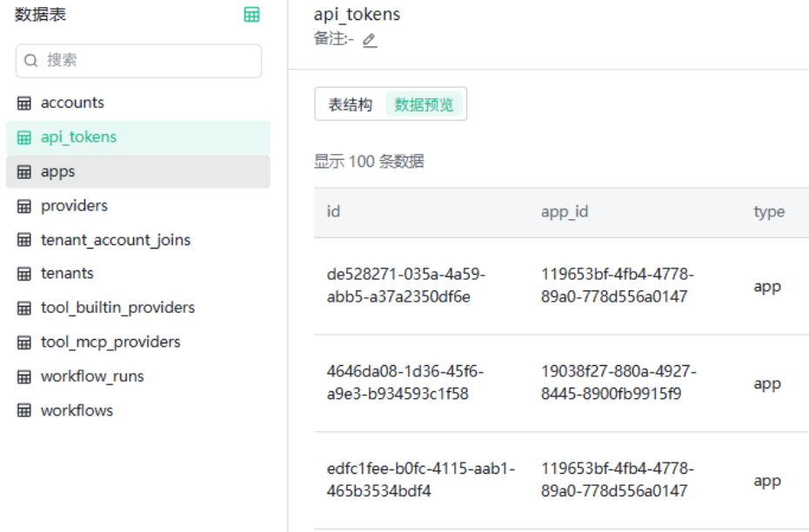Click the table icon beside tool_mcp_providers
The width and height of the screenshot is (809, 532).
tap(24, 342)
